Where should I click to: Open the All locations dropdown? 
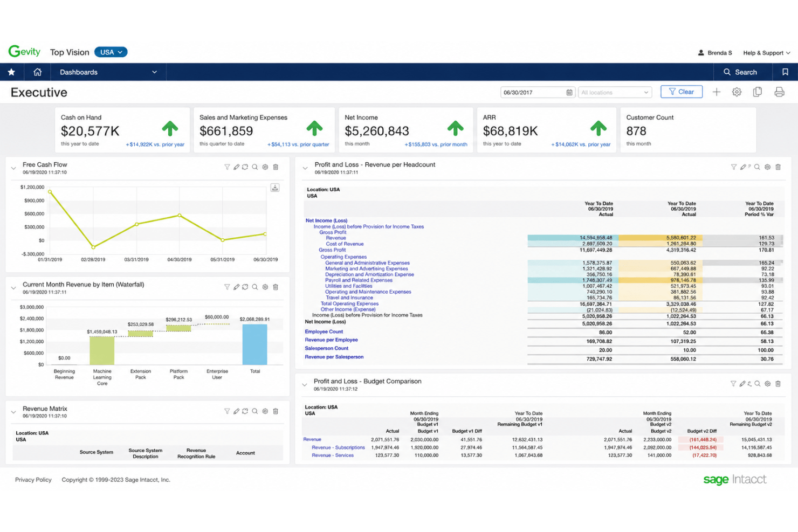(615, 92)
